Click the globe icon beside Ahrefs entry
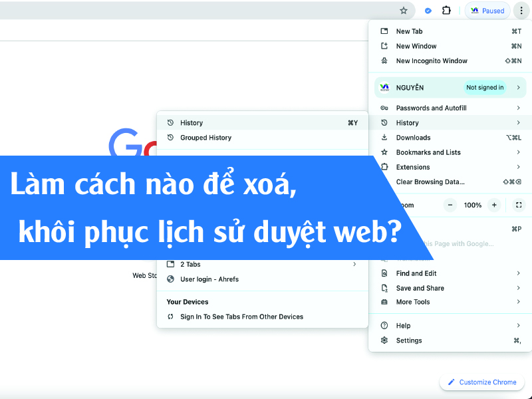This screenshot has height=399, width=532. click(170, 279)
